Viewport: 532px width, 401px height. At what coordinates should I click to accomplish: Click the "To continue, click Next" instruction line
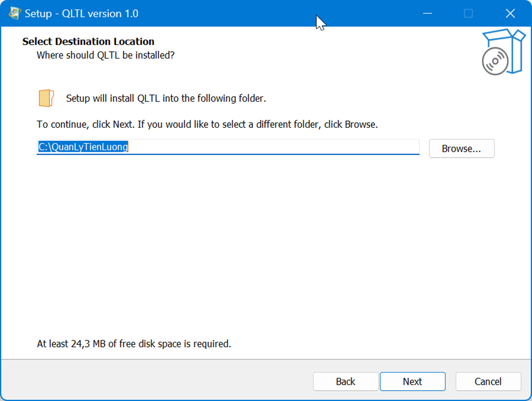[x=207, y=124]
